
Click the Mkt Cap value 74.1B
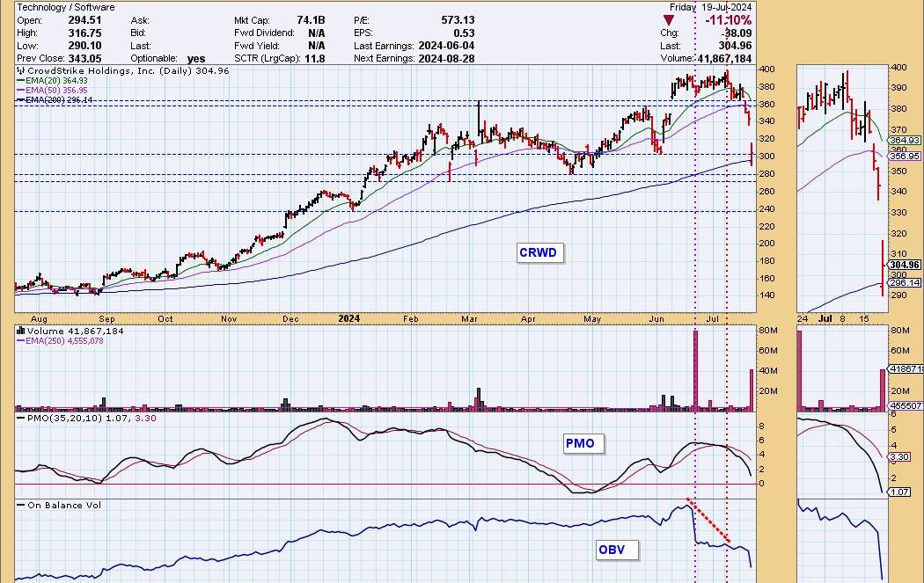pos(310,20)
